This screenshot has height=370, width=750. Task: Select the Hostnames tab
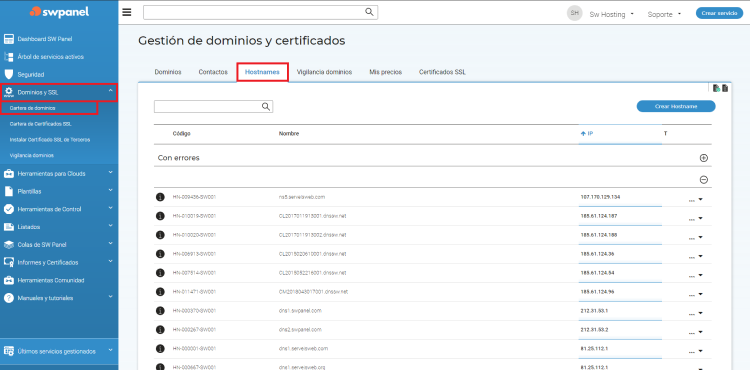coord(262,72)
